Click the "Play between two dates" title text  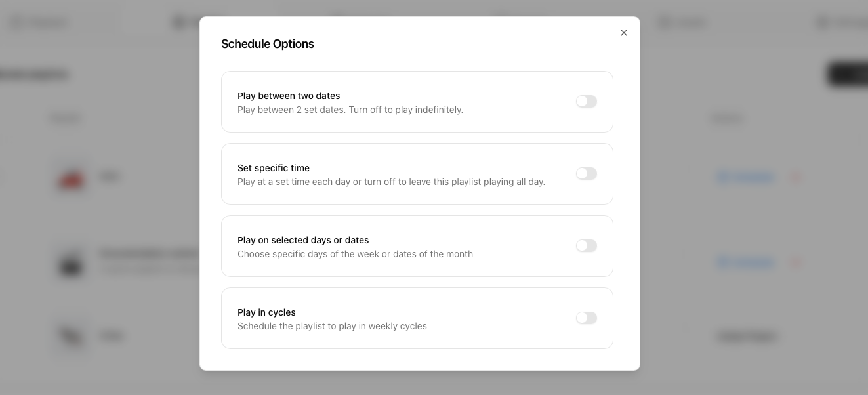coord(289,96)
